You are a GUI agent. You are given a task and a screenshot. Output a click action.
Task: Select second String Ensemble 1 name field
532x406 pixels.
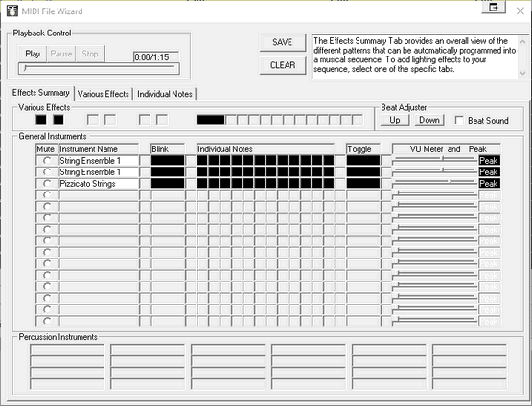[99, 172]
